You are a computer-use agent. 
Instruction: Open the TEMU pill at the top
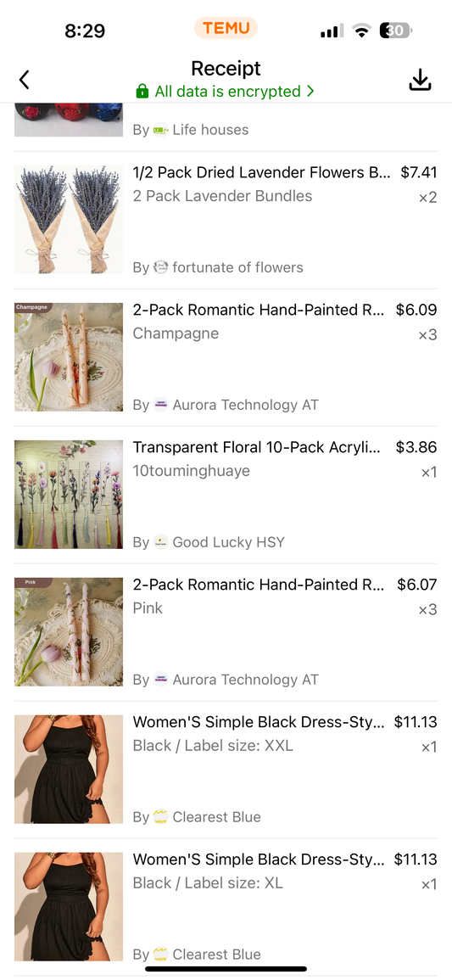(226, 28)
